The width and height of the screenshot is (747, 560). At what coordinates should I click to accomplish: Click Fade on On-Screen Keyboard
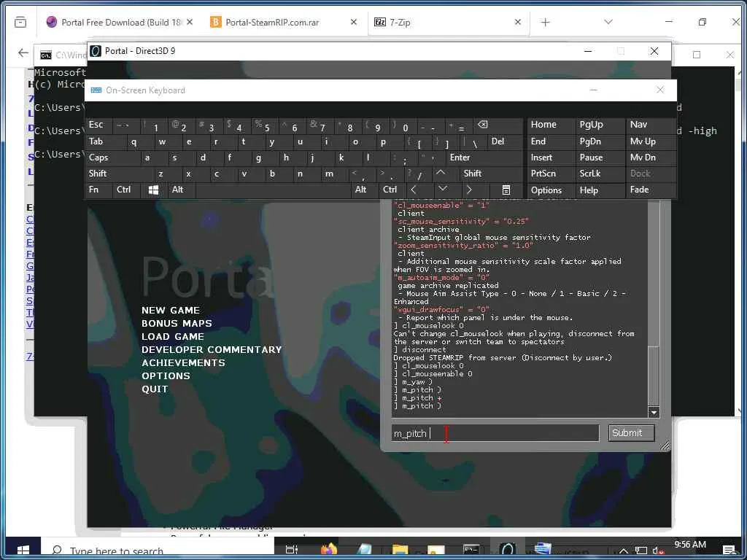[651, 190]
